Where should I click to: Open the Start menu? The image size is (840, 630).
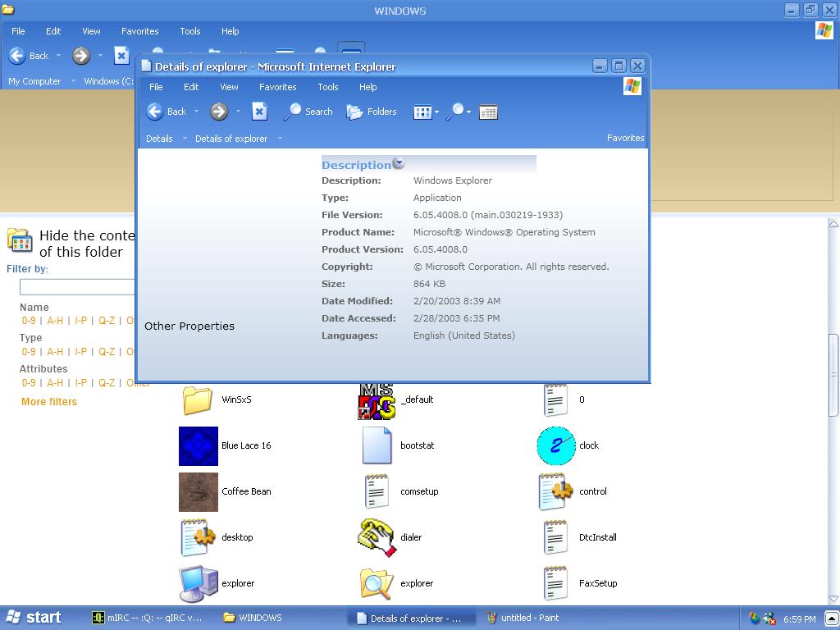[34, 618]
